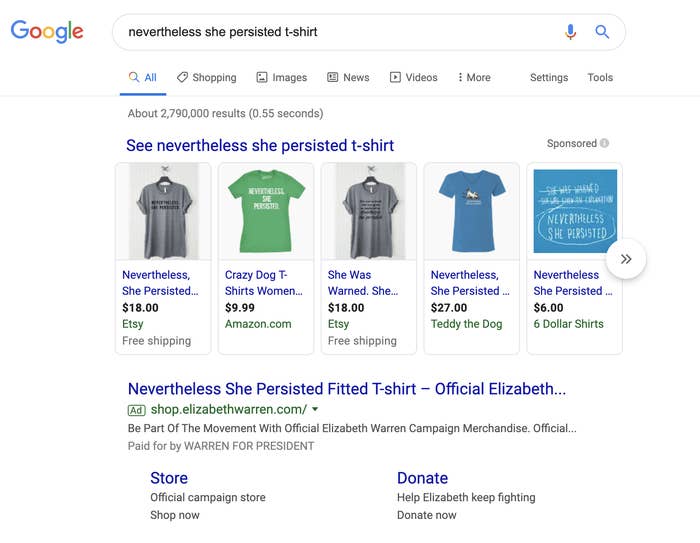This screenshot has width=700, height=543.
Task: Select the All tab
Action: pos(143,78)
